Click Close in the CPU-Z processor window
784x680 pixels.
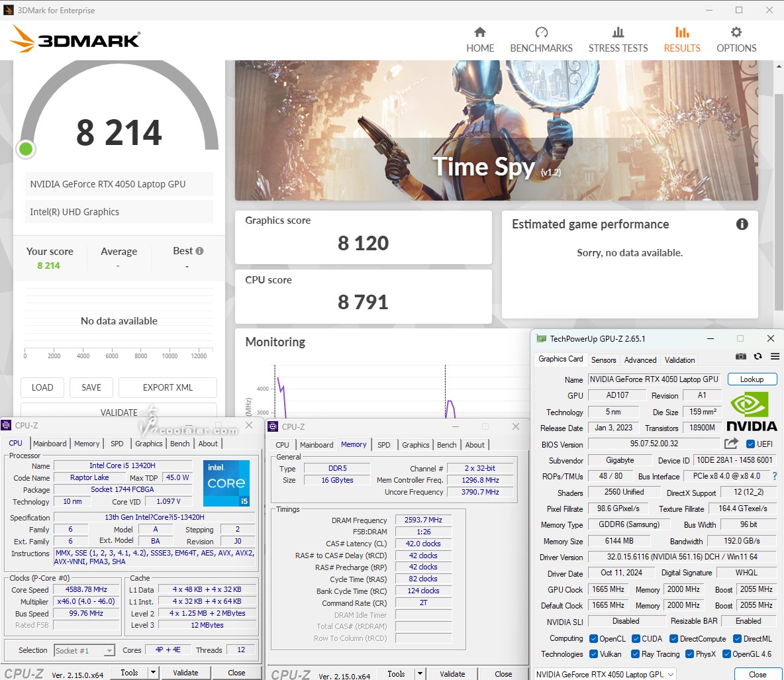(236, 673)
